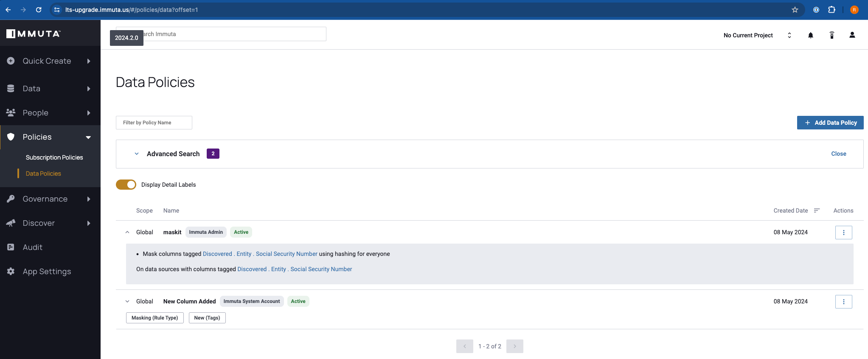Click the Name column header
This screenshot has height=359, width=868.
pyautogui.click(x=171, y=210)
